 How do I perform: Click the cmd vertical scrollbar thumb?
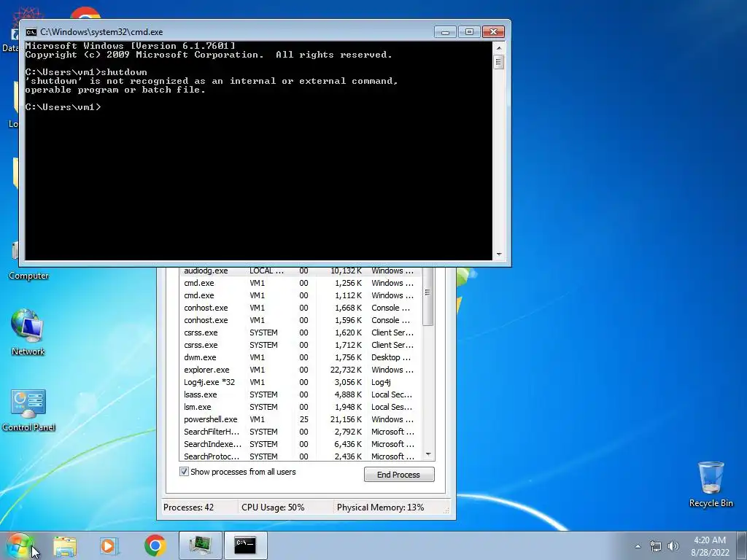click(x=499, y=62)
